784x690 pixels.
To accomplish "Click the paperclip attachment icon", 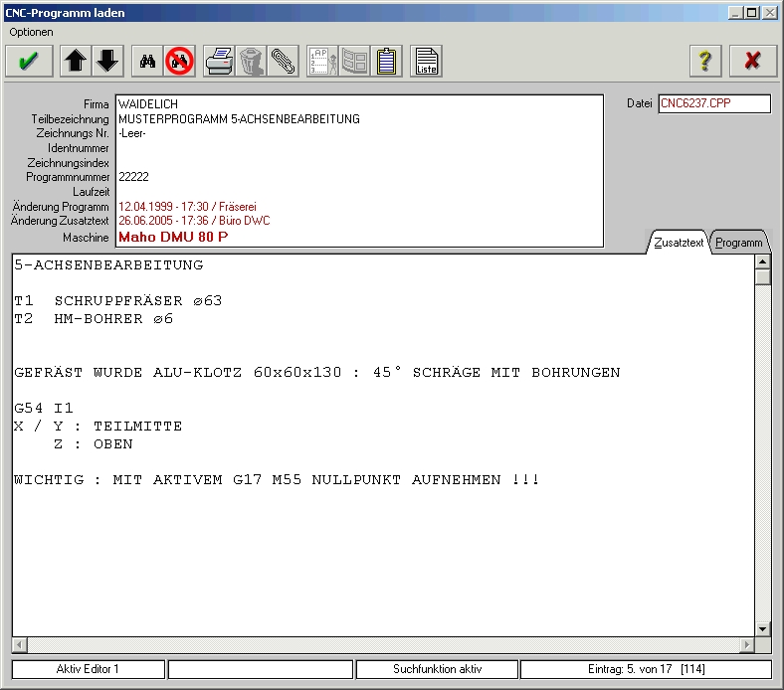I will coord(283,61).
